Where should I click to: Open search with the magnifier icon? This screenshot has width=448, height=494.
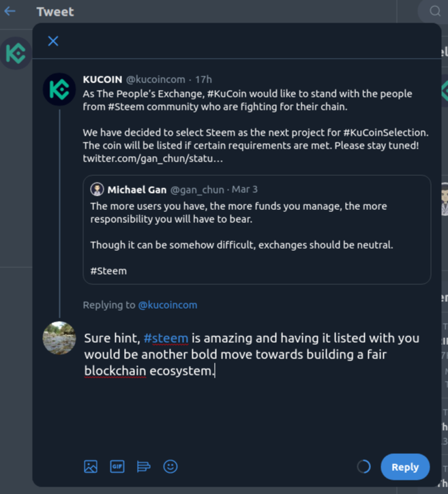coord(435,12)
